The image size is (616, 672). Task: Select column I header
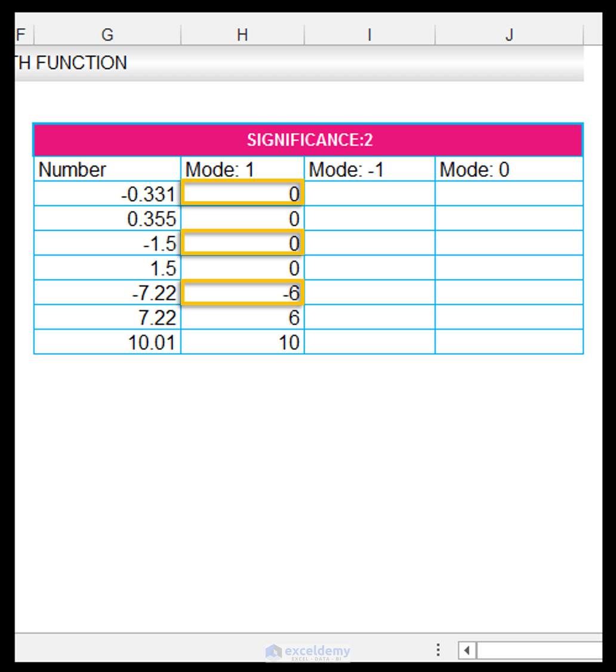(x=369, y=35)
